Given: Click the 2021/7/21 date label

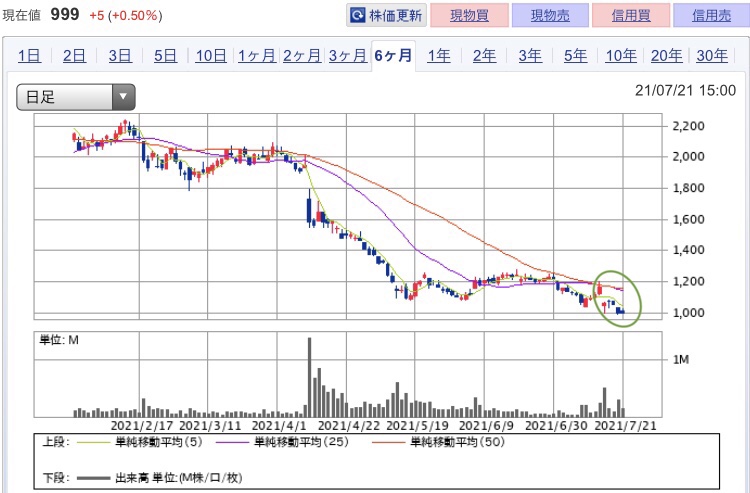Looking at the screenshot, I should pyautogui.click(x=625, y=426).
